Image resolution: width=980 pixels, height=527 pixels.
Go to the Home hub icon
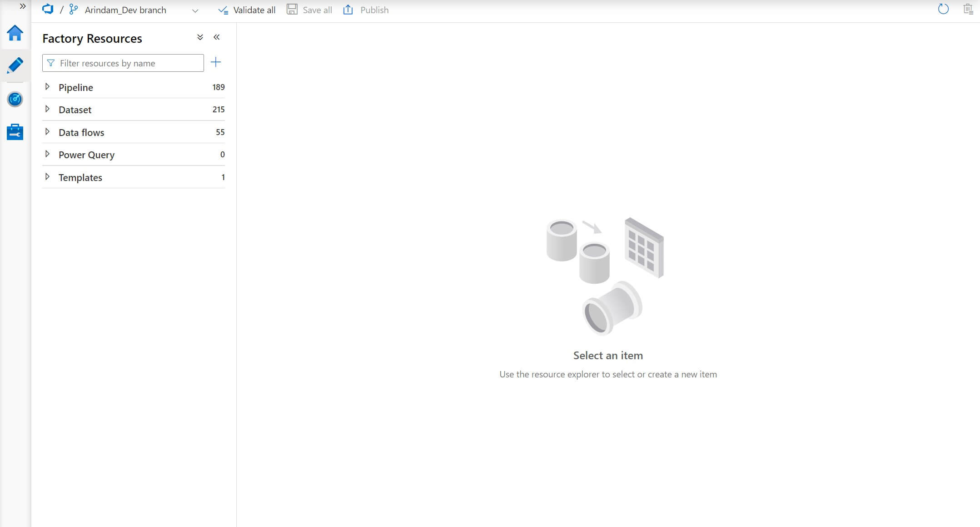(x=15, y=33)
